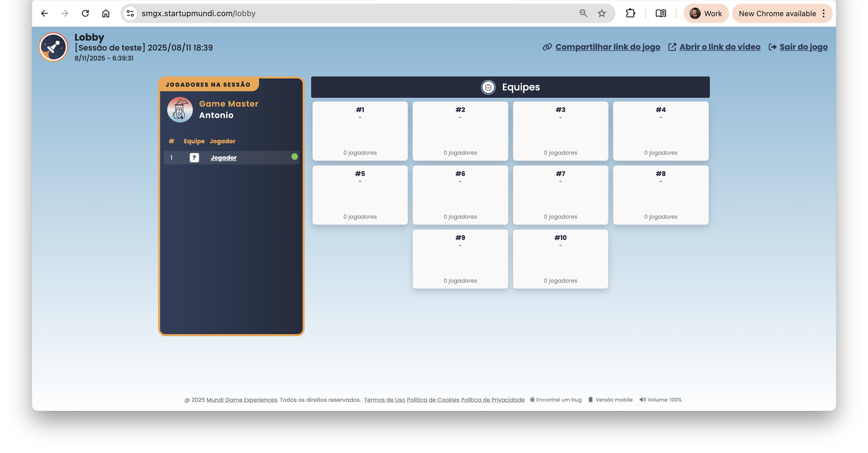Switch to Versão mobile
This screenshot has height=453, width=868.
coord(610,400)
